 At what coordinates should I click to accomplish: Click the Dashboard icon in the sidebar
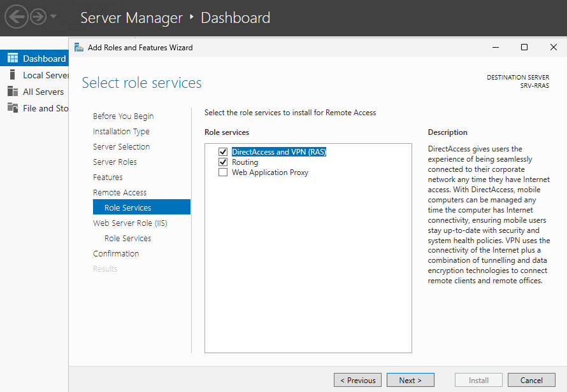tap(13, 59)
